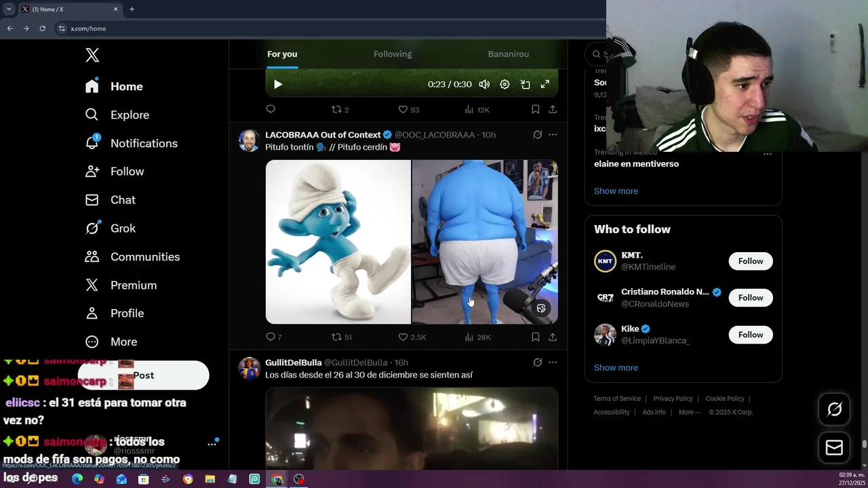The width and height of the screenshot is (868, 488).
Task: Open a new browser tab
Action: pyautogui.click(x=132, y=9)
